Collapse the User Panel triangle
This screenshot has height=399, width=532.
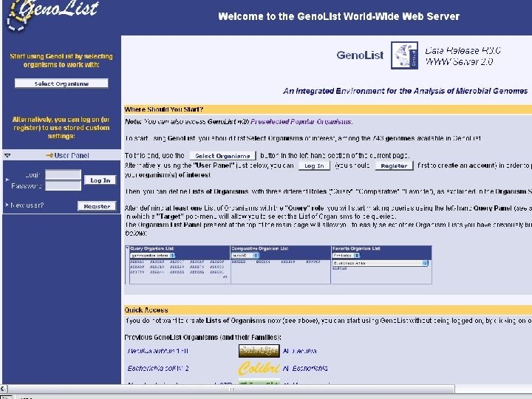[x=7, y=155]
